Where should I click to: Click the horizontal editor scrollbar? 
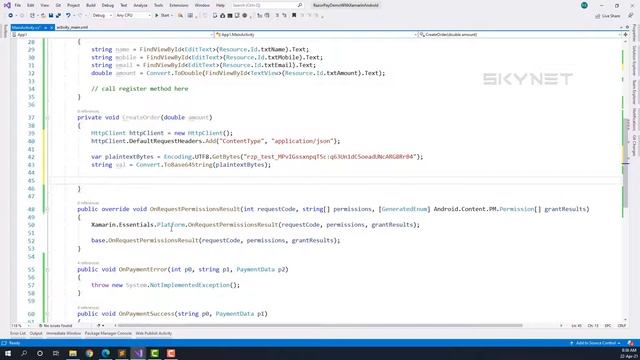[x=320, y=326]
